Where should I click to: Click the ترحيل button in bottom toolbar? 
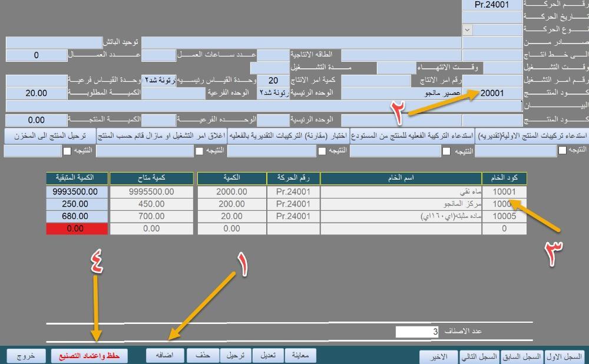[x=236, y=356]
